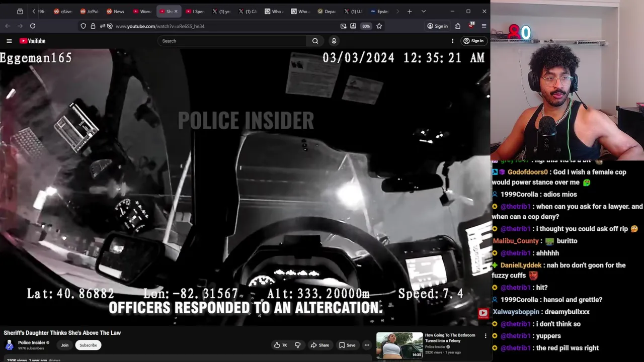Click the YouTube search magnifier button
The image size is (644, 362).
pos(315,41)
